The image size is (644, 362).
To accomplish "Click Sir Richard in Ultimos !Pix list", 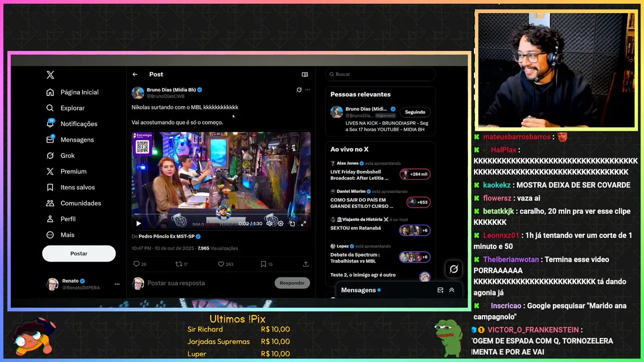I will click(205, 329).
